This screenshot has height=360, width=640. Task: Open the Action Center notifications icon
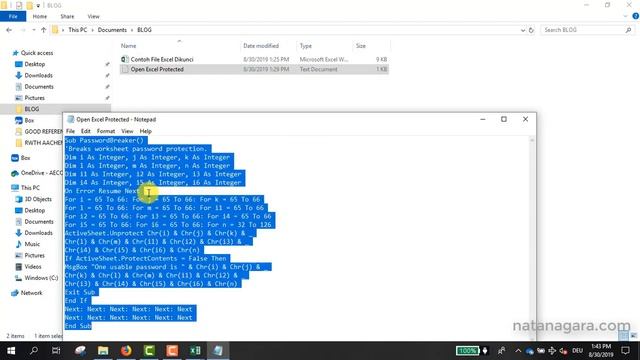pyautogui.click(x=625, y=351)
